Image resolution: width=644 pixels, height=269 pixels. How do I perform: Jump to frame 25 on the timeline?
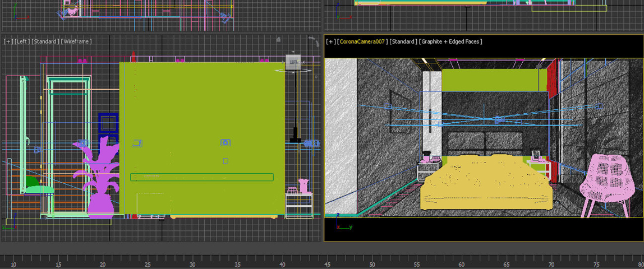tap(148, 265)
